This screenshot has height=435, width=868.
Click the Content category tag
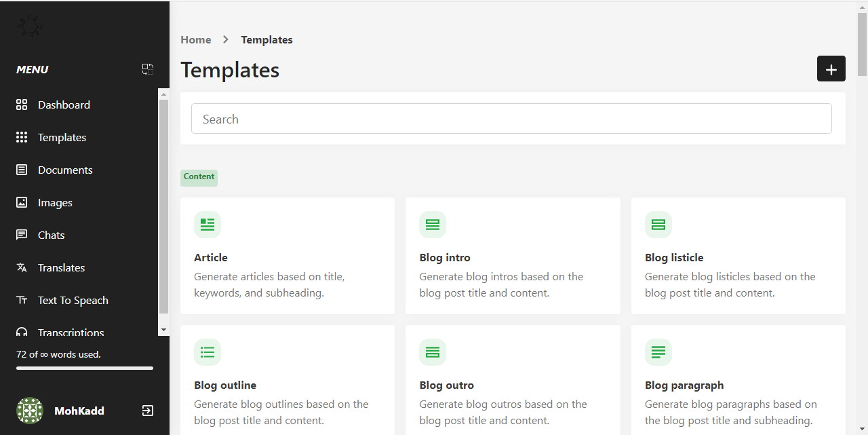click(x=199, y=177)
